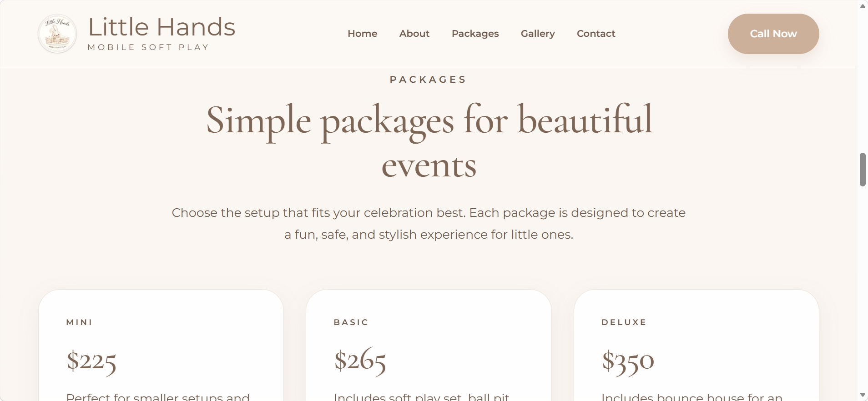Image resolution: width=868 pixels, height=401 pixels.
Task: Select Packages in the navigation bar
Action: coord(475,34)
